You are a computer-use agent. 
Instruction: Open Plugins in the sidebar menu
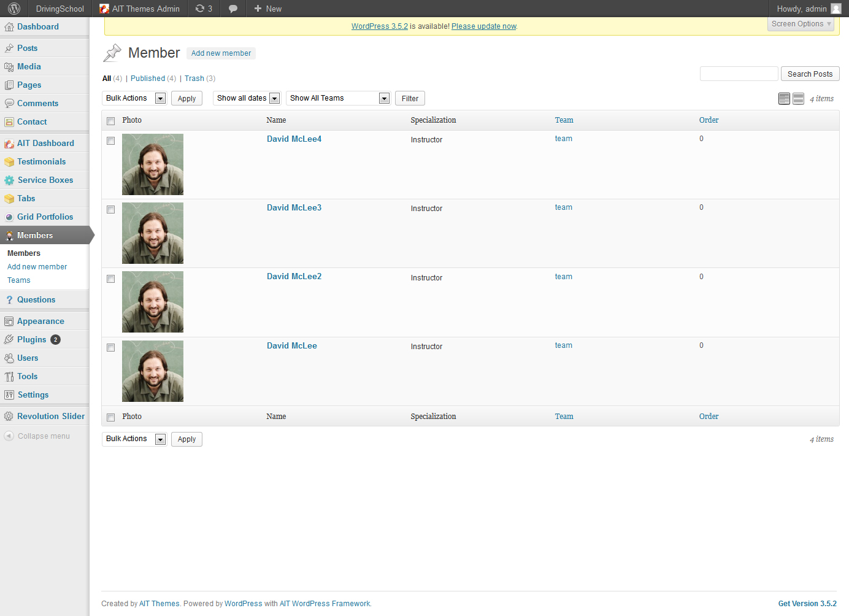point(31,339)
